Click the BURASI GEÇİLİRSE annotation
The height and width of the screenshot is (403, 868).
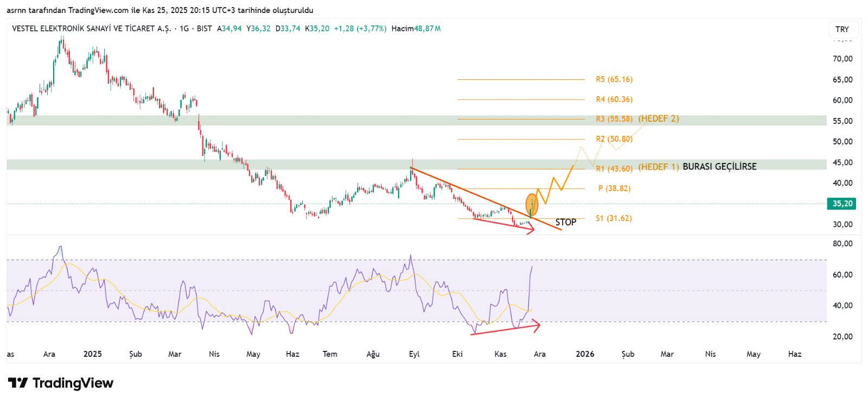pyautogui.click(x=719, y=167)
